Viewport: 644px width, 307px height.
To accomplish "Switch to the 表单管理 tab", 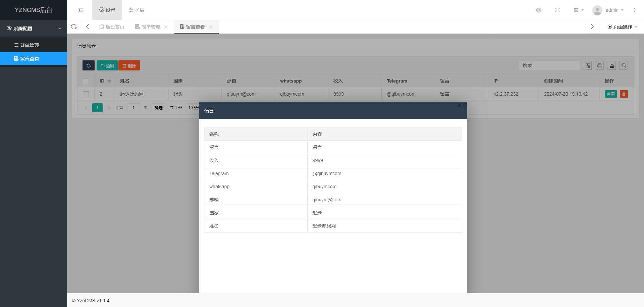I will [x=148, y=27].
